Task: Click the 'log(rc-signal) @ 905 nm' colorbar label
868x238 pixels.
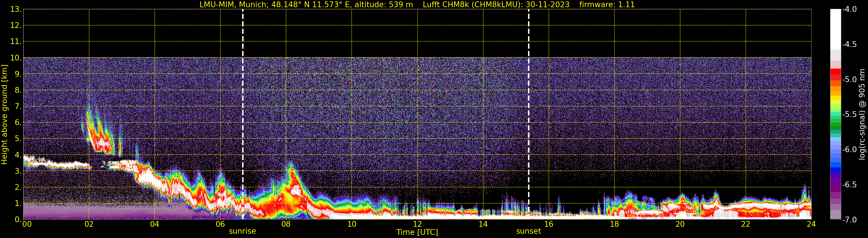Action: (862, 115)
